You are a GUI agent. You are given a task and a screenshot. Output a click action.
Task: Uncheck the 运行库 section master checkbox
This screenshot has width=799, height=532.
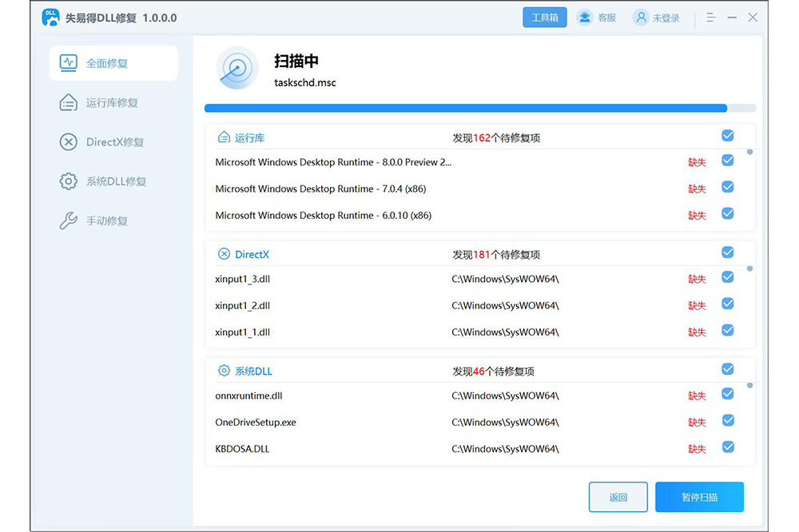pos(728,136)
